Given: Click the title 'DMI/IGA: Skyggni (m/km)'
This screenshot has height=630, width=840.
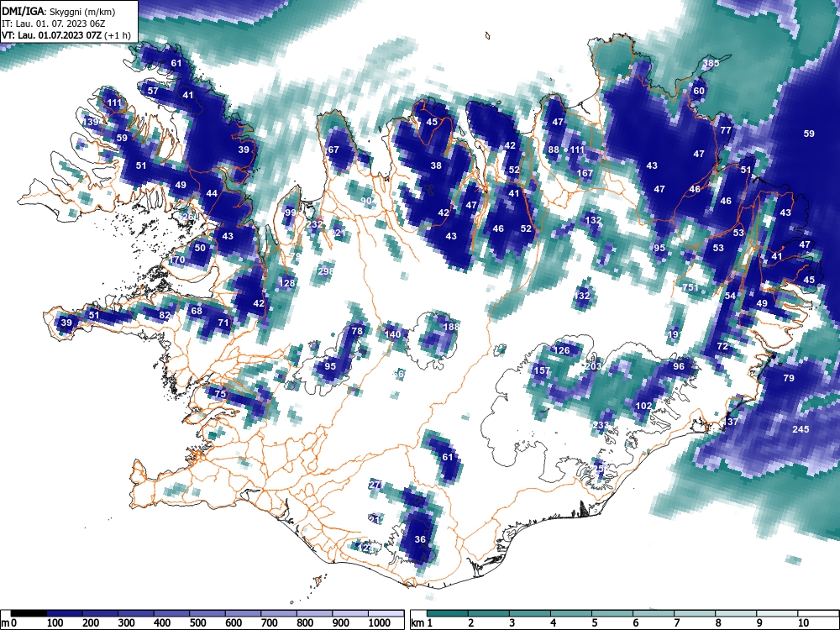Looking at the screenshot, I should (59, 11).
